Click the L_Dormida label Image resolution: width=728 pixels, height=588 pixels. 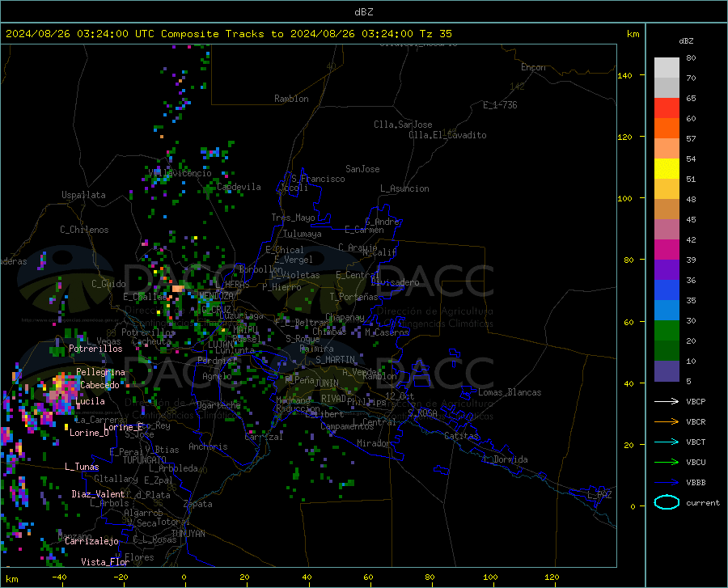click(x=506, y=459)
